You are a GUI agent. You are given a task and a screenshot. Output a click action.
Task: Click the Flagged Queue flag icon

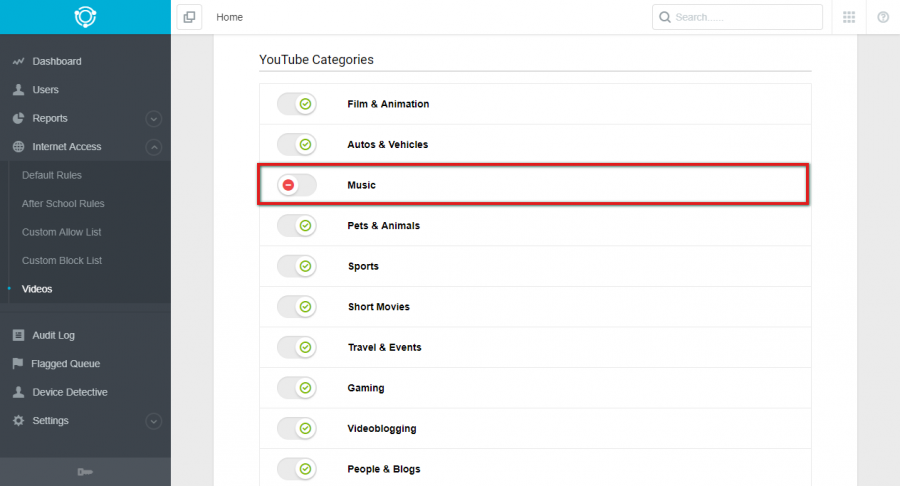18,363
